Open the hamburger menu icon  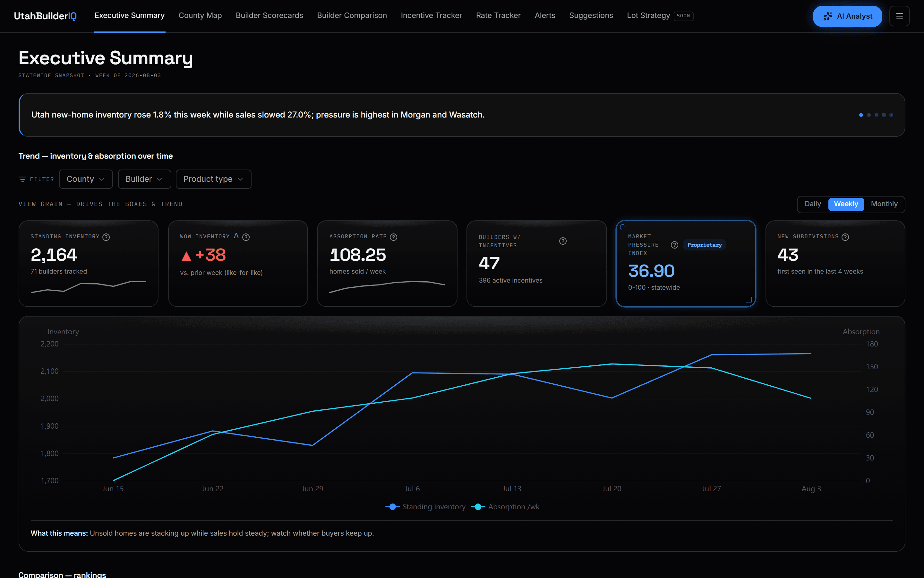pos(899,16)
